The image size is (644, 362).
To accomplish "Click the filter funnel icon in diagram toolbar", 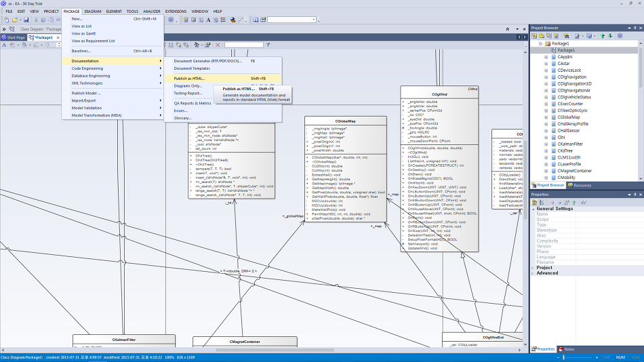I will 268,45.
